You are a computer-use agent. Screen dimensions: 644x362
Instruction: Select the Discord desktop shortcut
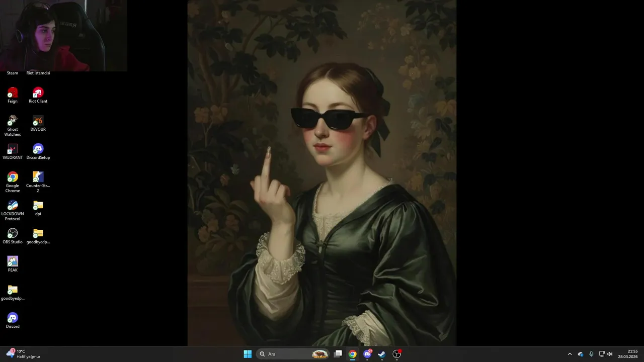13,321
